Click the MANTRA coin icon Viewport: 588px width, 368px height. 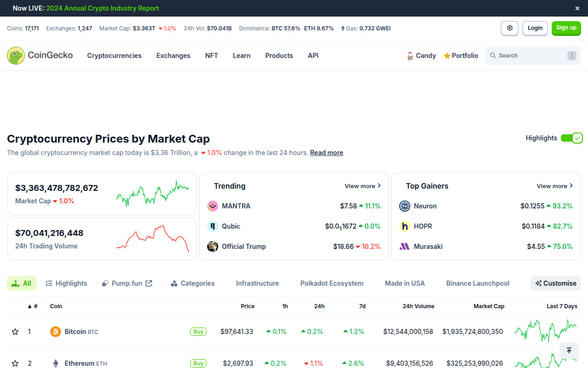(212, 206)
